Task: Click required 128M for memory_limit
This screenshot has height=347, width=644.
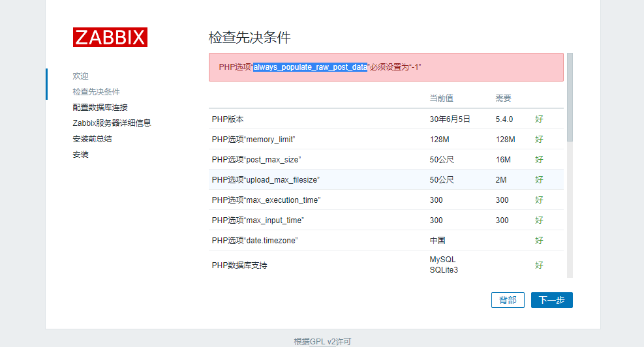Action: (x=505, y=139)
